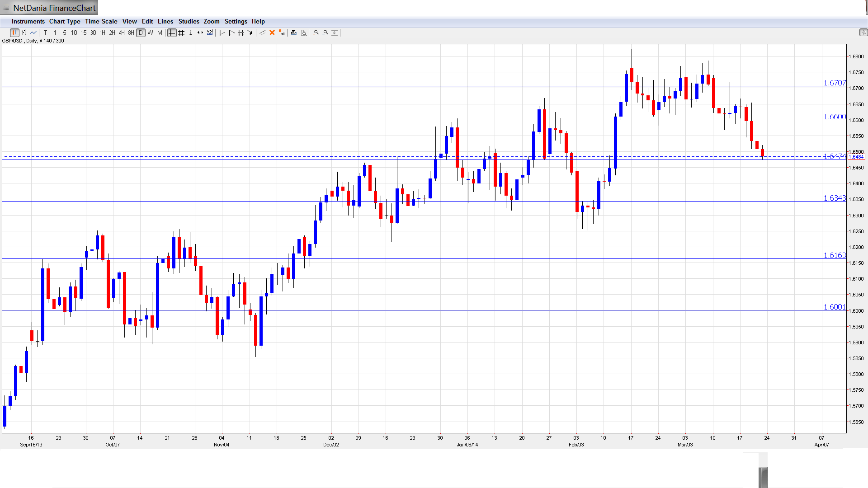Screen dimensions: 868x488
Task: Click the edit lines pencil icon
Action: 262,33
